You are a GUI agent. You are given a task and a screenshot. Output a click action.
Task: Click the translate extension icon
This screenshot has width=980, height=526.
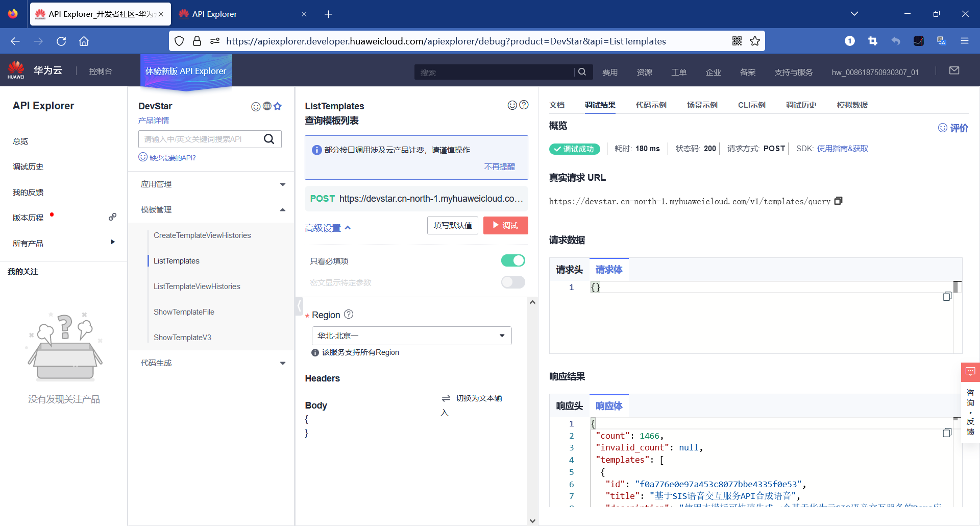pyautogui.click(x=941, y=41)
